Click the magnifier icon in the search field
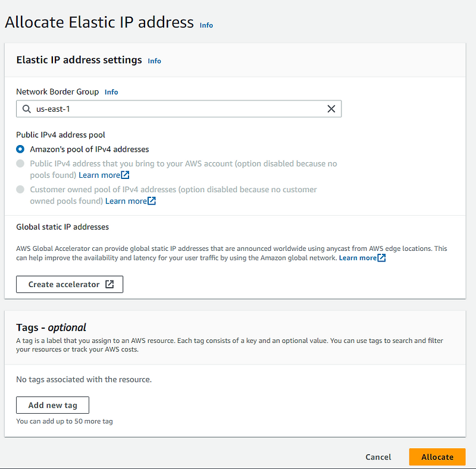Screen dimensions: 476x469 pyautogui.click(x=26, y=109)
